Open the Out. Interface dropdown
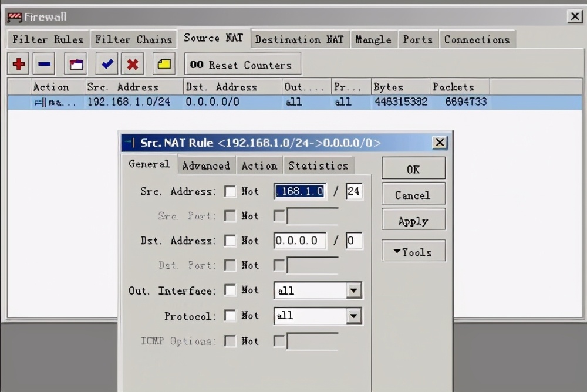 point(353,290)
